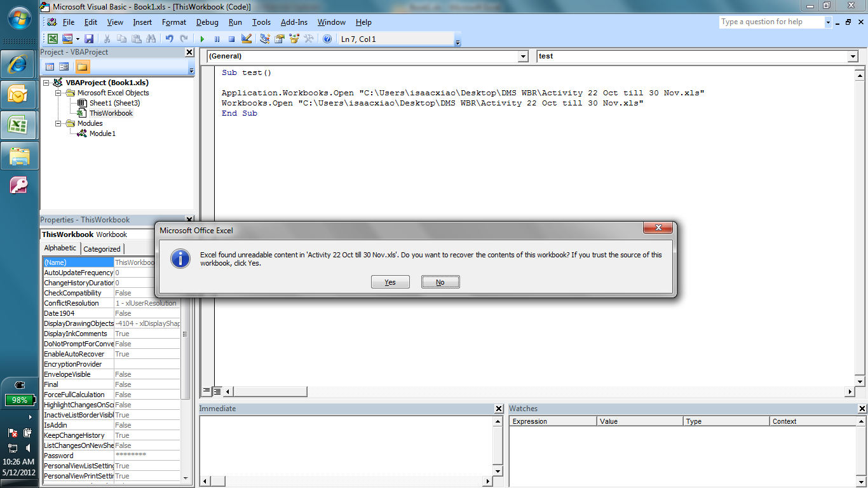Click the blue Help question mark icon
This screenshot has width=868, height=488.
click(x=327, y=39)
